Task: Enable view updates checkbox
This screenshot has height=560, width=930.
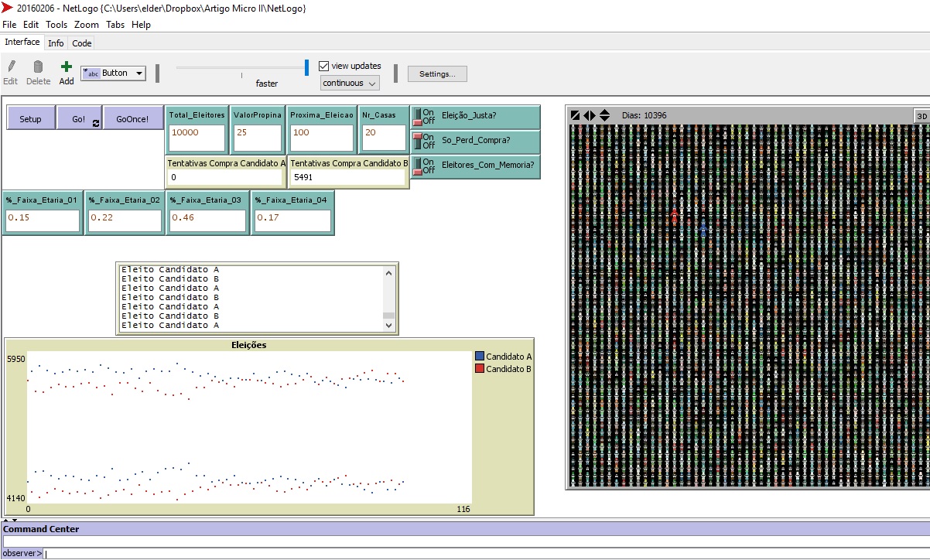Action: click(324, 66)
